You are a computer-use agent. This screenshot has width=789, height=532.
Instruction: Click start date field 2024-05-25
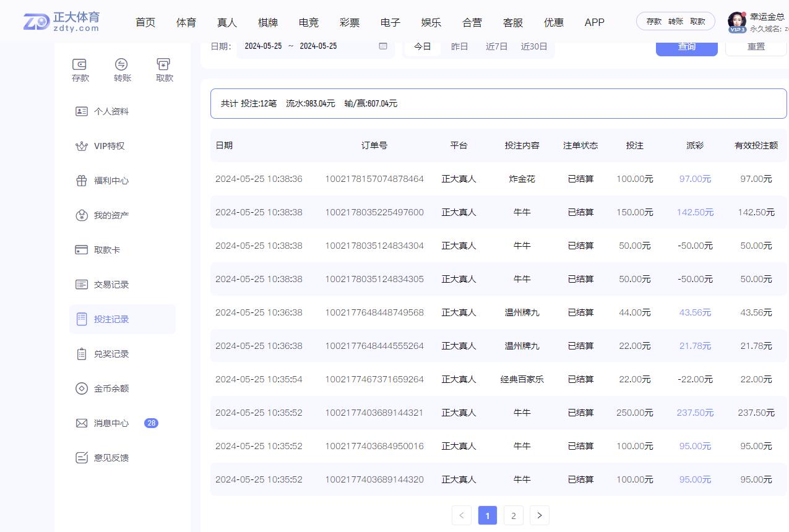tap(263, 46)
